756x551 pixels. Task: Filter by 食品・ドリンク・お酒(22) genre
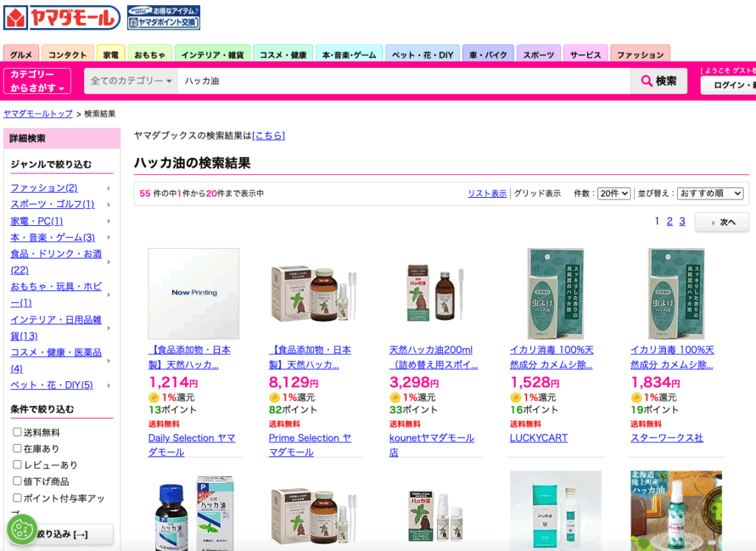[x=56, y=262]
